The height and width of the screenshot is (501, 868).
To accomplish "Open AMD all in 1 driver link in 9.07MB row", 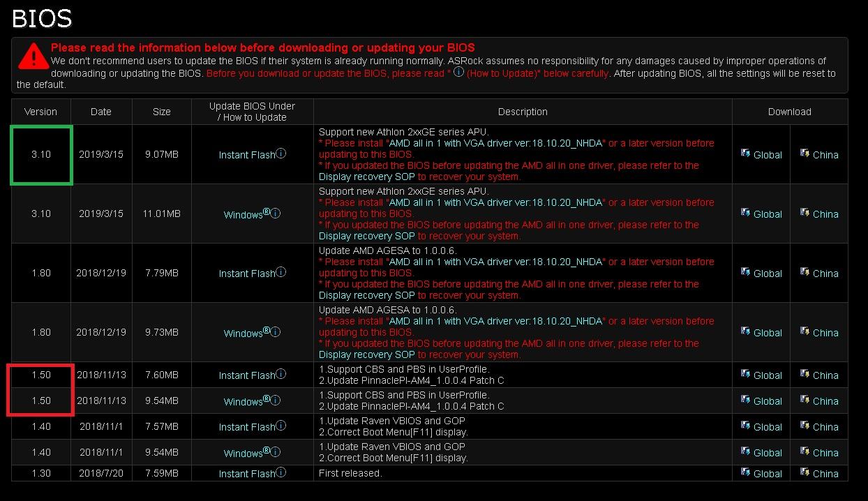I will (x=496, y=143).
